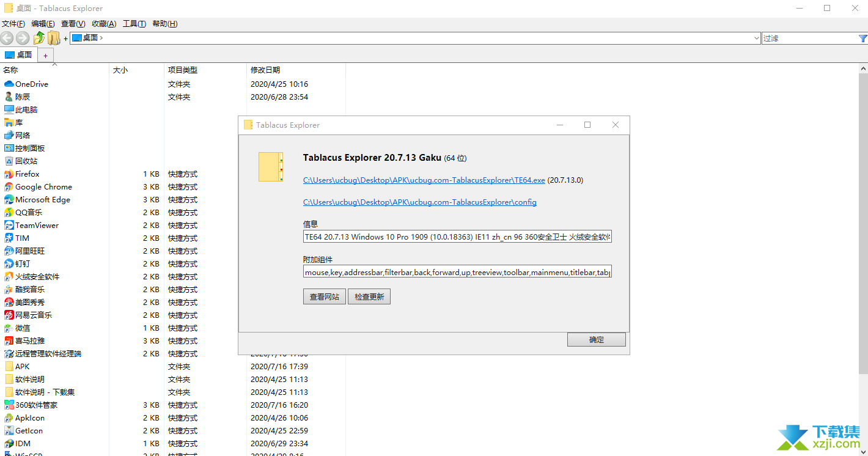
Task: Open the address bar history dropdown
Action: [756, 38]
